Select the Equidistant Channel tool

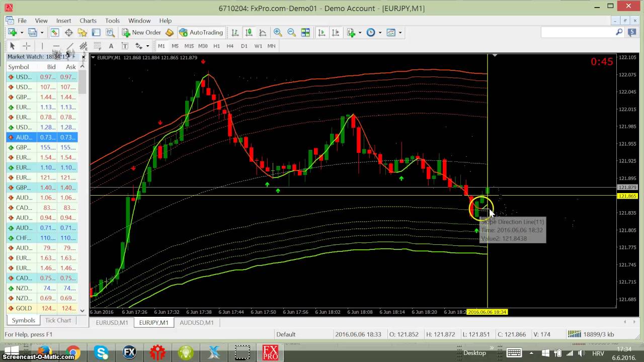click(x=84, y=46)
